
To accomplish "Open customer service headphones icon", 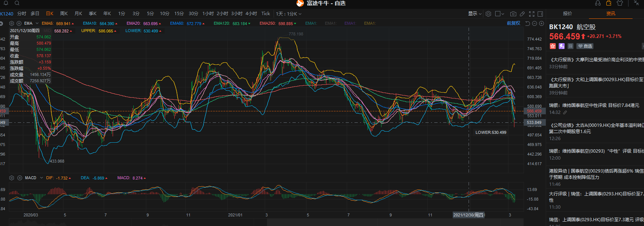I will tap(598, 3).
